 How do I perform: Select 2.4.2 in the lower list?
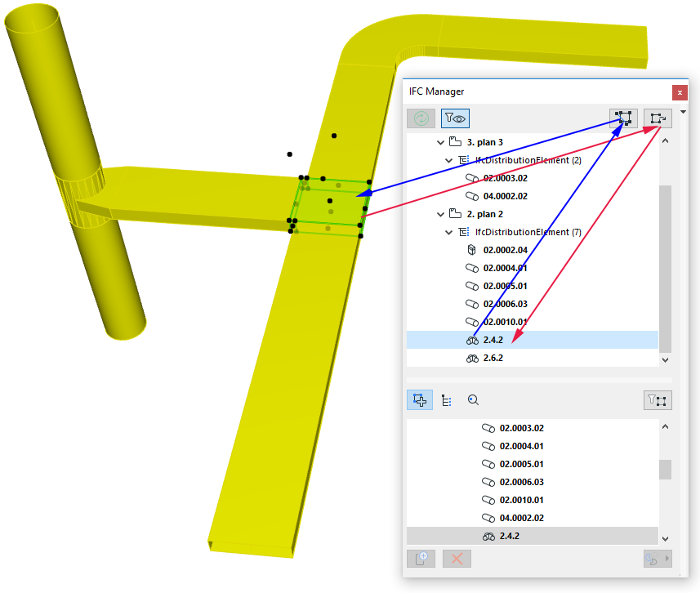point(532,536)
